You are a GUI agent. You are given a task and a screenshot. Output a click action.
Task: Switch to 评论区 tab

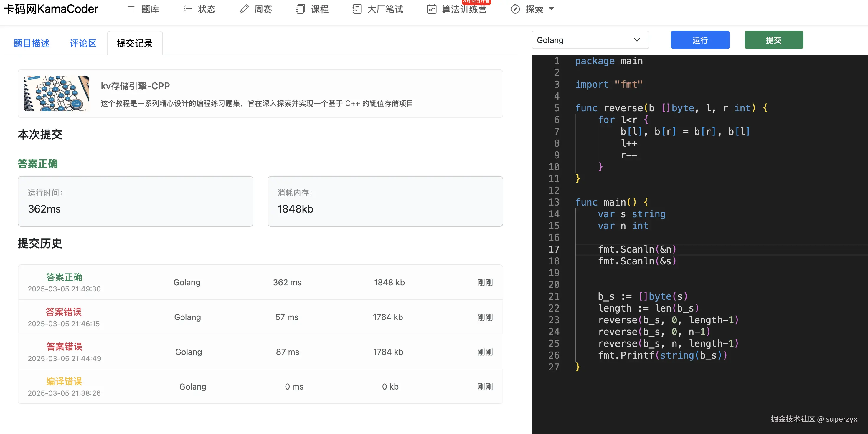coord(83,44)
